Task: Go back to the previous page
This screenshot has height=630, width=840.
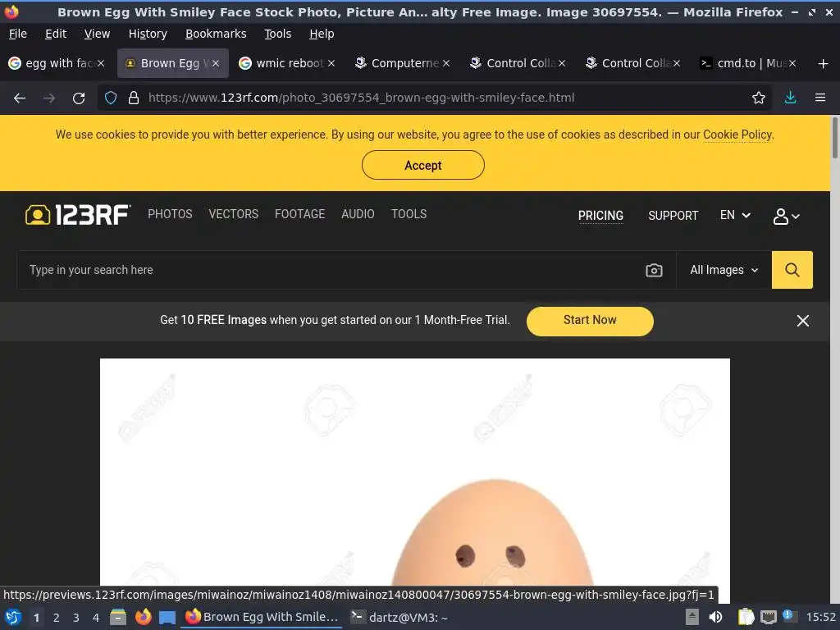Action: pos(20,98)
